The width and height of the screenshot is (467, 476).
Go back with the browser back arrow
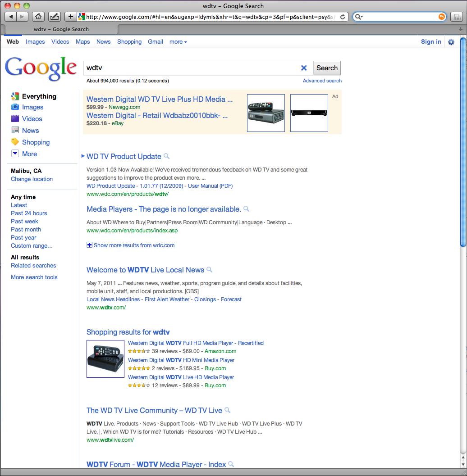tap(11, 17)
